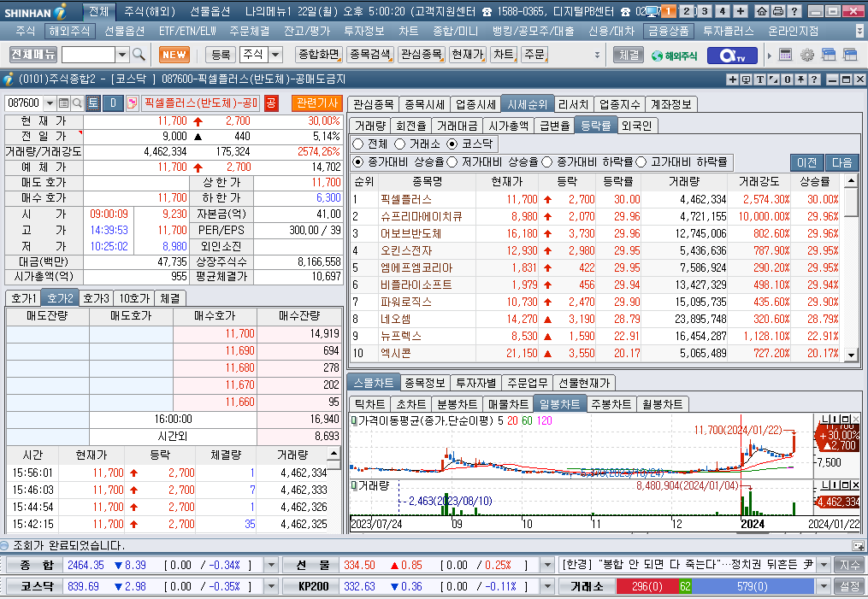Click the pink memo note icon
Screen dimensions: 868x599
point(132,103)
